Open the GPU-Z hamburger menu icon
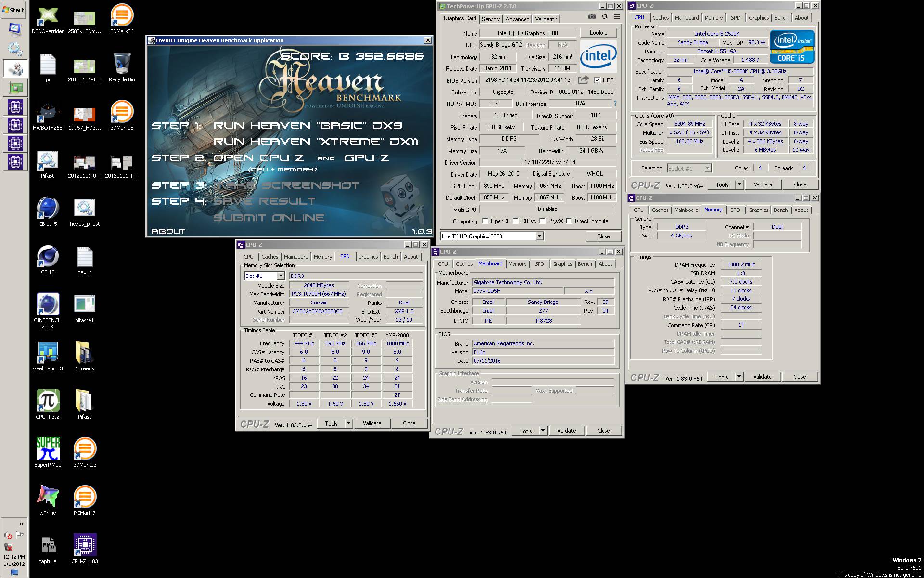Image resolution: width=924 pixels, height=578 pixels. (x=616, y=17)
